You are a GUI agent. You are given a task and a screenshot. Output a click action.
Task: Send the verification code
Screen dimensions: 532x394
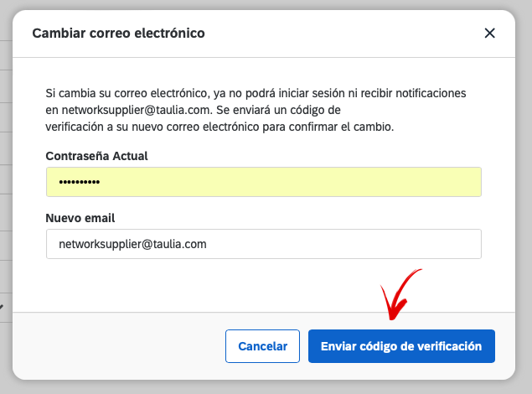coord(401,346)
